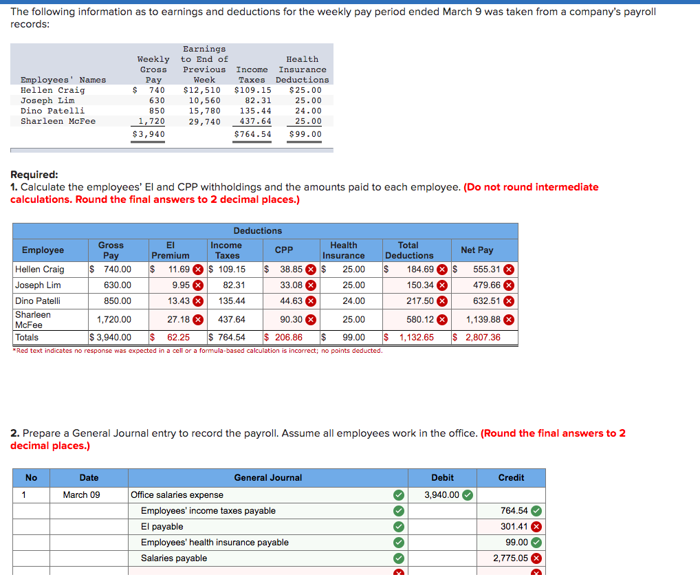Click income taxes total $764.54 in payroll records
The height and width of the screenshot is (588, 700).
252,134
